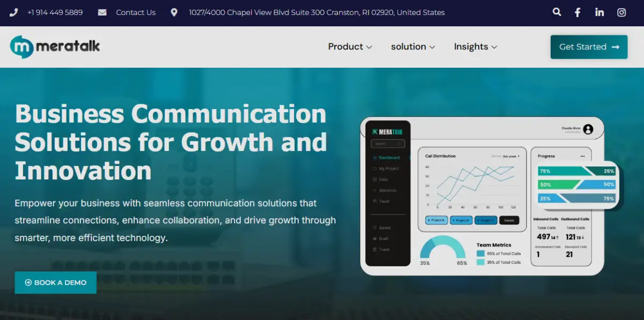This screenshot has height=320, width=644.
Task: Expand the solution dropdown menu
Action: click(x=413, y=47)
